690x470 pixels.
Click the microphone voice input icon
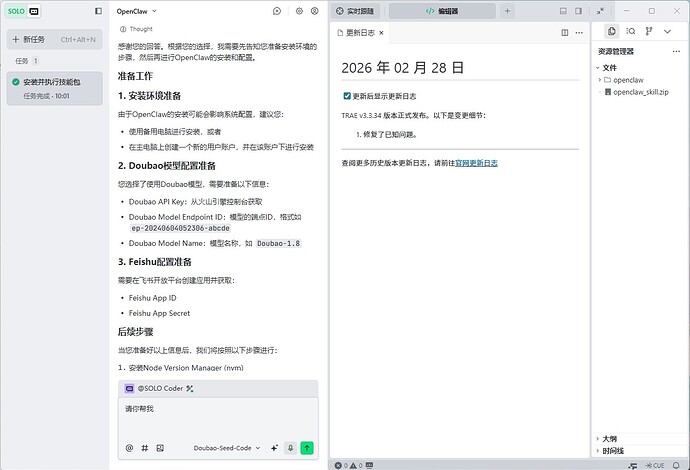click(x=290, y=448)
